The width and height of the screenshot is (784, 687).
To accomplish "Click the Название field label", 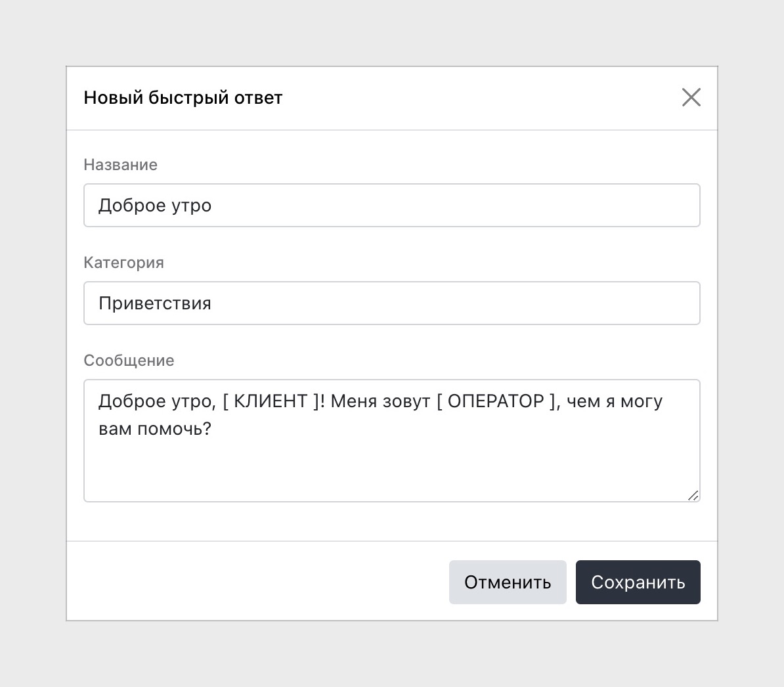I will pos(121,164).
